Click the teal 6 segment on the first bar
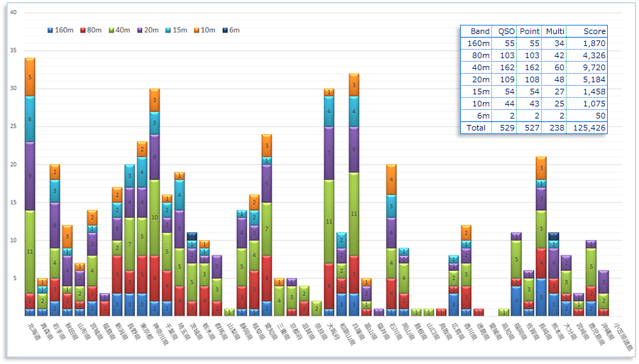 pyautogui.click(x=30, y=118)
